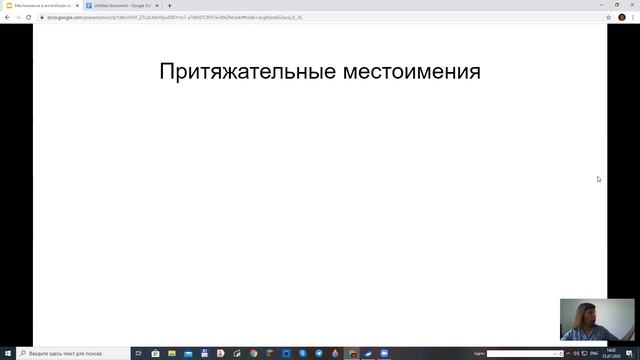Screen dimensions: 640x360
Task: Click the slide title Притяжательные местоимения
Action: point(320,71)
